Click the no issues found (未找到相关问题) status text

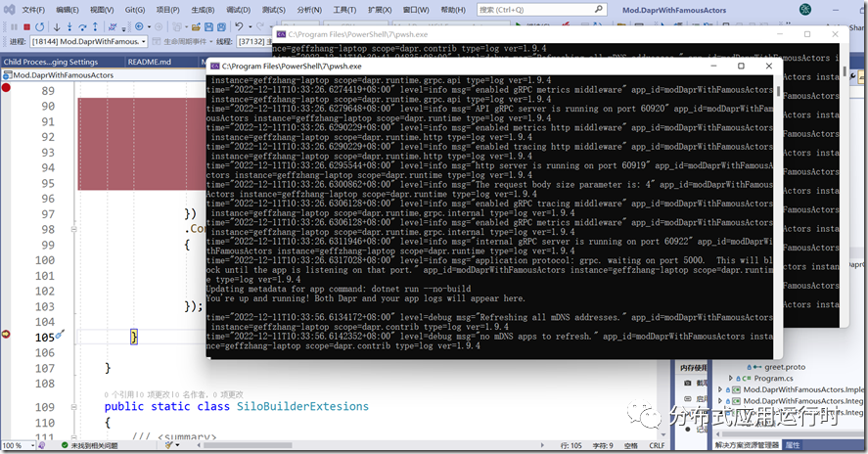coord(94,445)
